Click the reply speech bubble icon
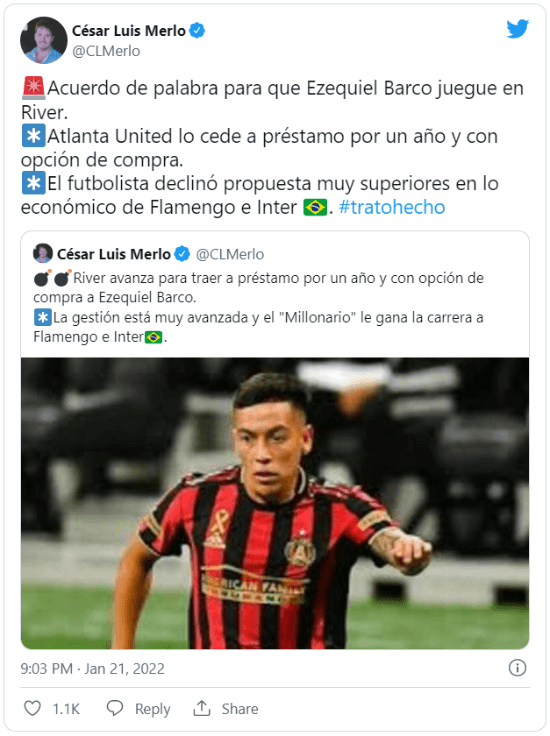This screenshot has width=550, height=736. (115, 708)
